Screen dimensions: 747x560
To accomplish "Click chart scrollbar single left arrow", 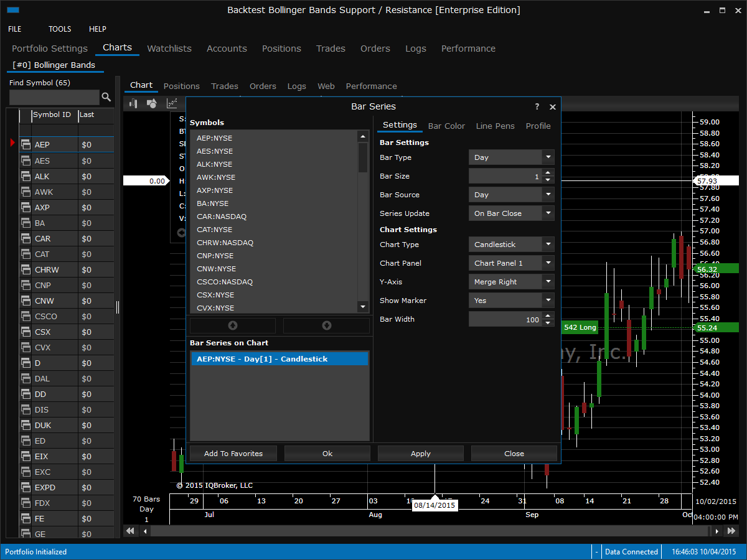I will click(146, 531).
